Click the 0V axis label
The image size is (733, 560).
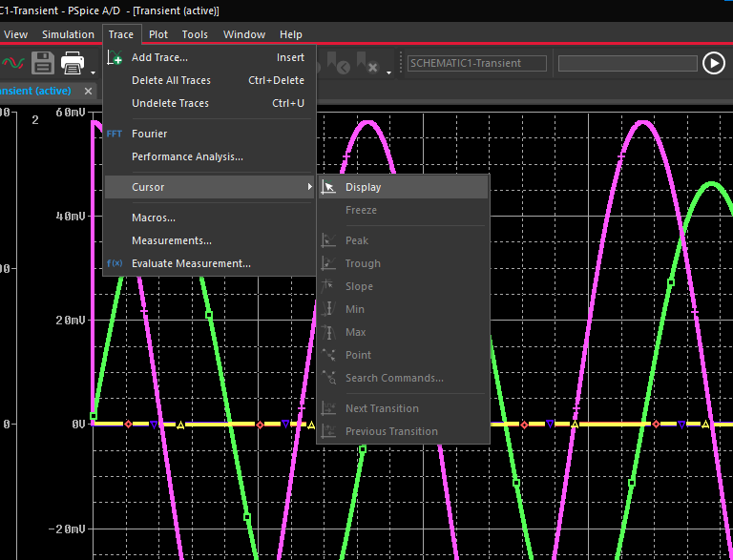point(78,425)
